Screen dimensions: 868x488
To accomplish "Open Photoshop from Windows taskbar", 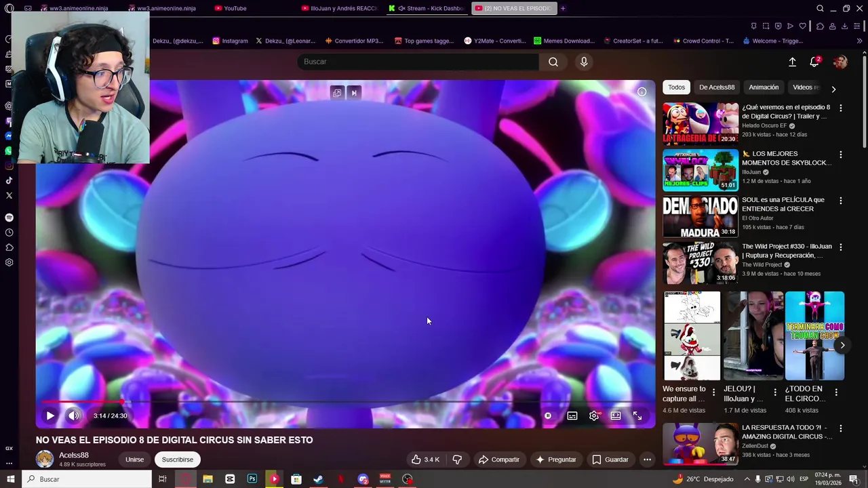I will (252, 479).
